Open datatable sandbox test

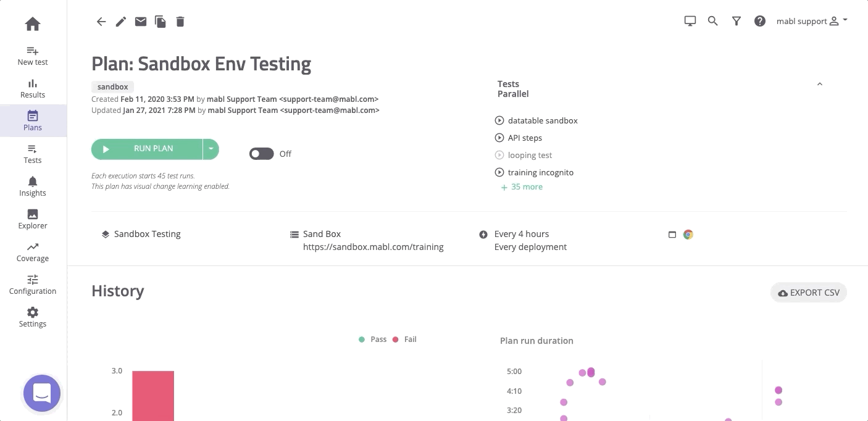click(543, 120)
